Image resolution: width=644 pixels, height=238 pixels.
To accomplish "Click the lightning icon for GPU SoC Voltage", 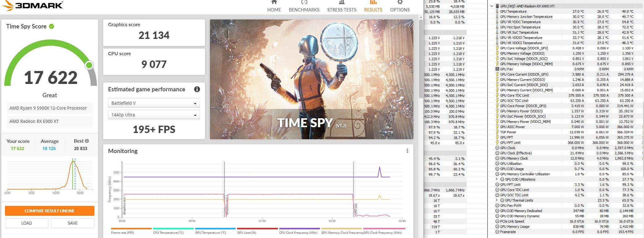I will pyautogui.click(x=497, y=58).
